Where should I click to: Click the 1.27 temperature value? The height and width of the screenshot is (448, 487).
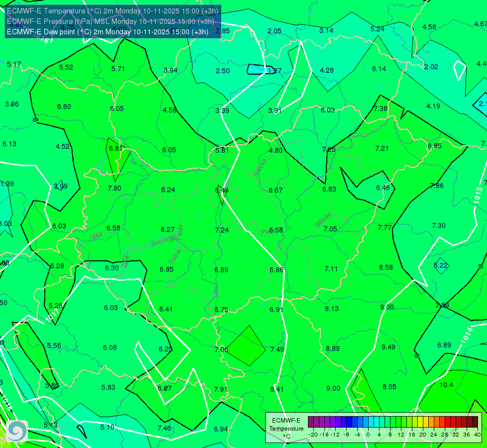[275, 71]
